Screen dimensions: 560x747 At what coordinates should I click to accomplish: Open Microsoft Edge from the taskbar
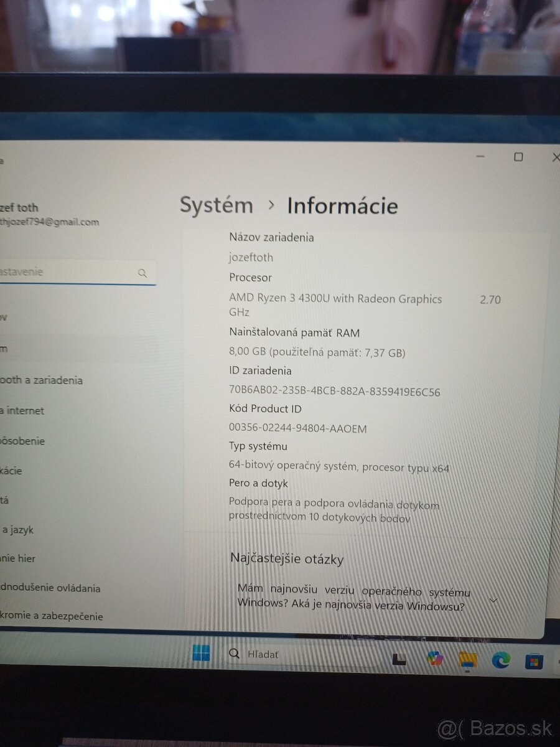click(x=500, y=660)
